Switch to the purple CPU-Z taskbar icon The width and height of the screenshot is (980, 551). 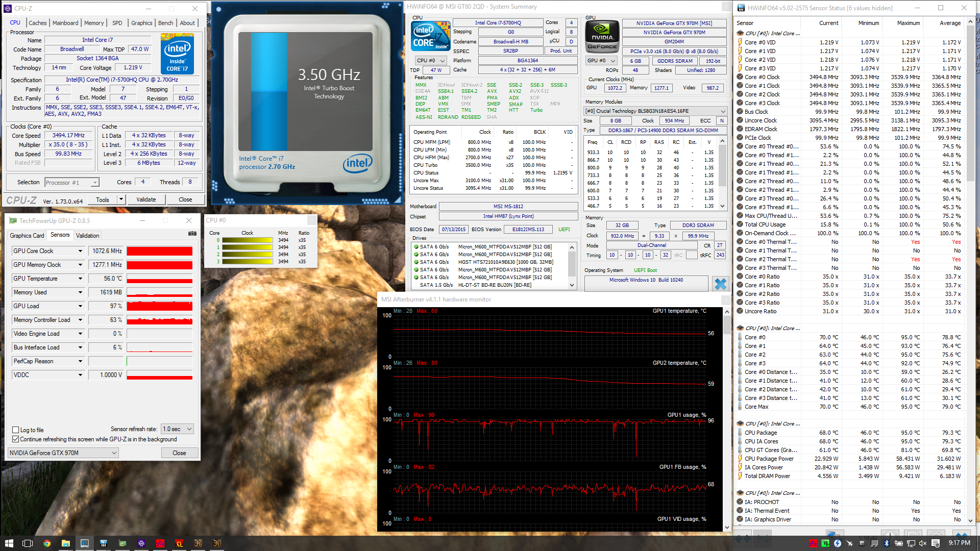coord(141,543)
